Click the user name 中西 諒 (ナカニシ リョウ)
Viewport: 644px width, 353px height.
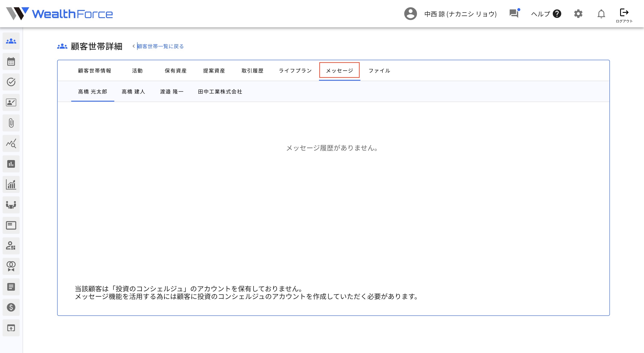click(x=460, y=14)
